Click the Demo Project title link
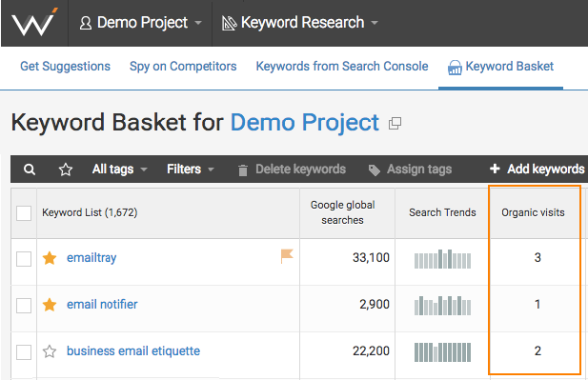588x380 pixels. pyautogui.click(x=305, y=123)
